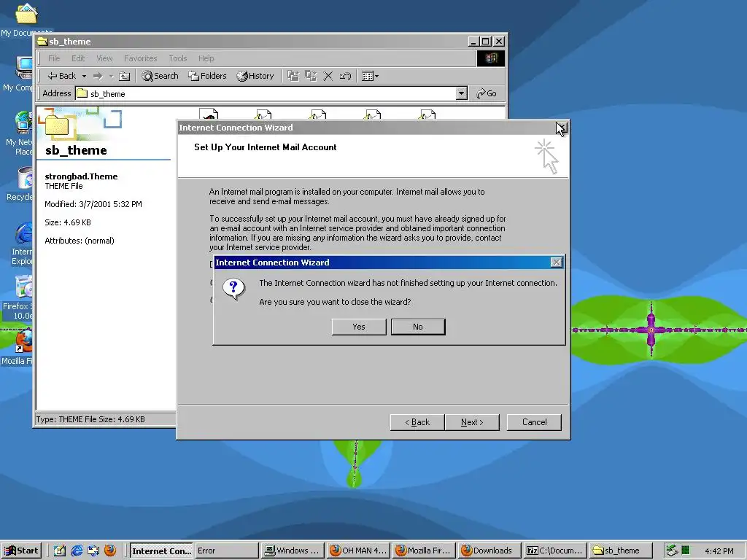Click the Move To toolbar icon
Image resolution: width=747 pixels, height=560 pixels.
293,76
